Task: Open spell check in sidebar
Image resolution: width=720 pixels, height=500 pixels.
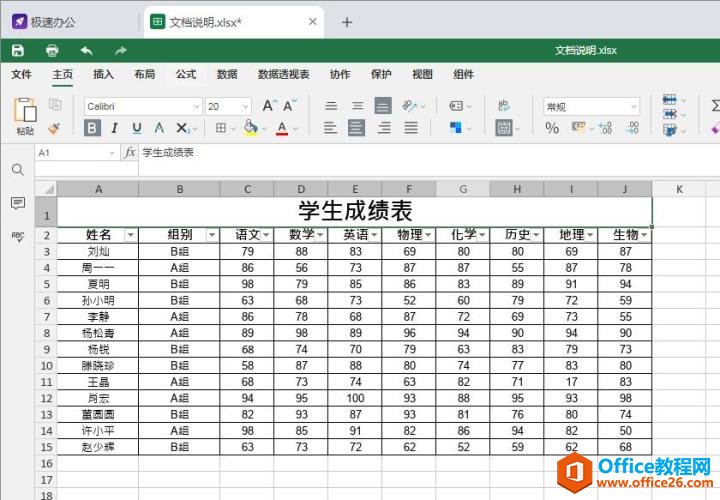Action: coord(18,236)
